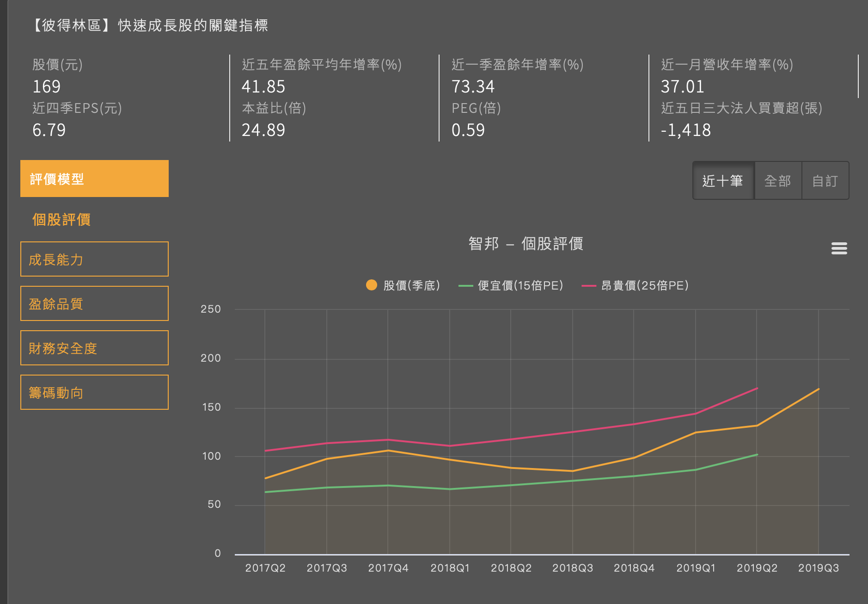This screenshot has height=604, width=868.
Task: Click the 近一季盈餘年增率(%) label
Action: (518, 64)
